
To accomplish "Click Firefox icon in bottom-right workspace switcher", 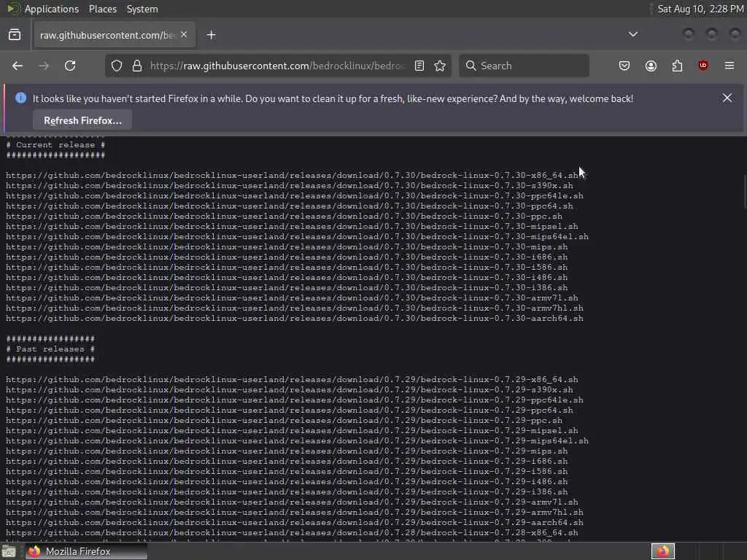I will click(663, 551).
